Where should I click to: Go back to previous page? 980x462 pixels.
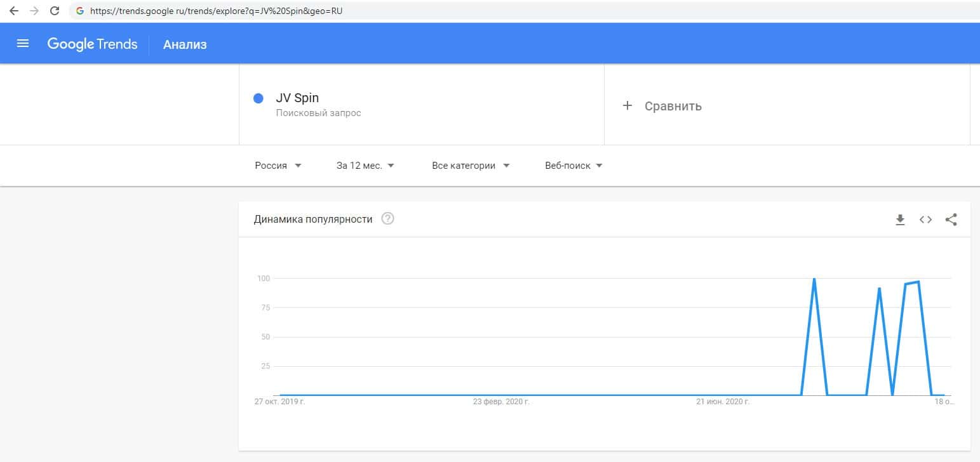coord(14,11)
